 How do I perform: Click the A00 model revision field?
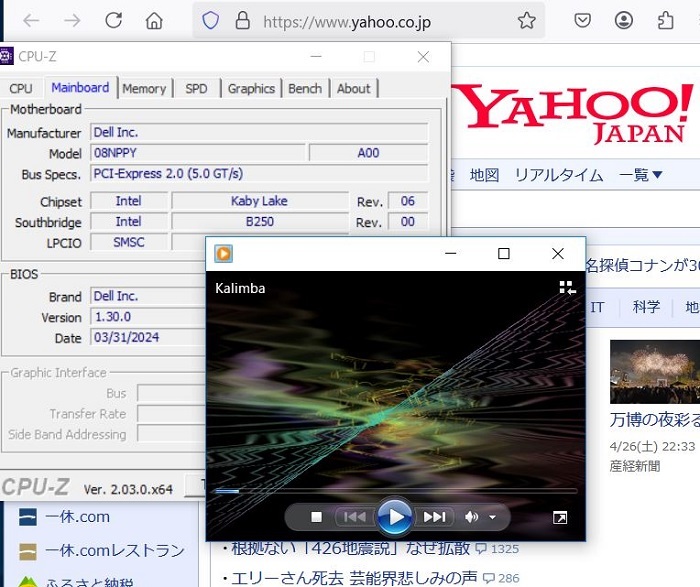[x=368, y=153]
